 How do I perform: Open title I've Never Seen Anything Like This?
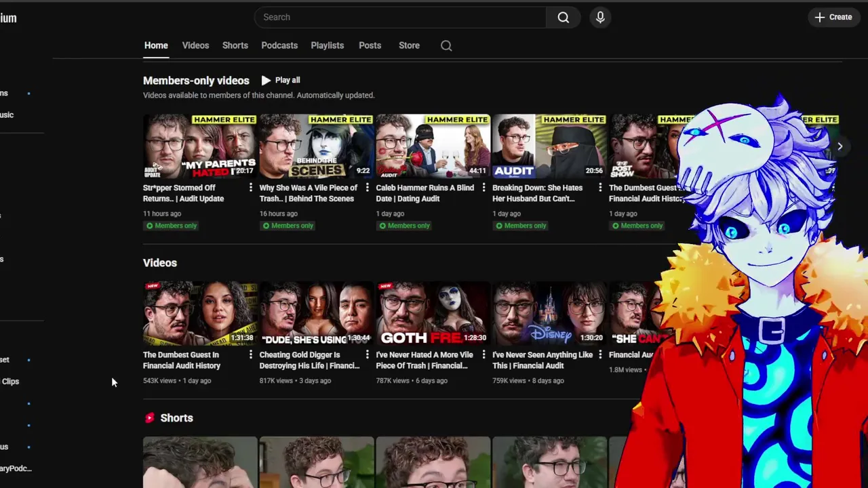542,360
